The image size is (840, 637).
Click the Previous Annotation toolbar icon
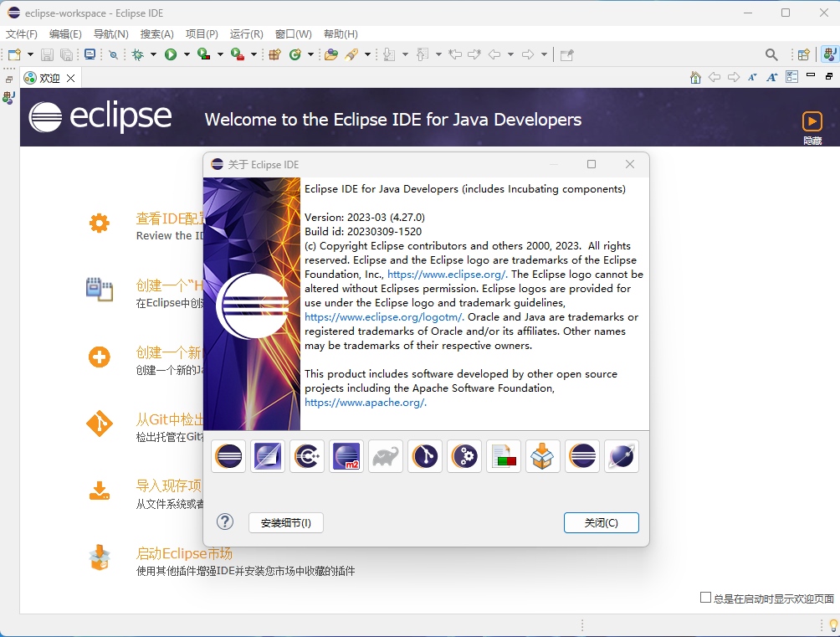[423, 54]
